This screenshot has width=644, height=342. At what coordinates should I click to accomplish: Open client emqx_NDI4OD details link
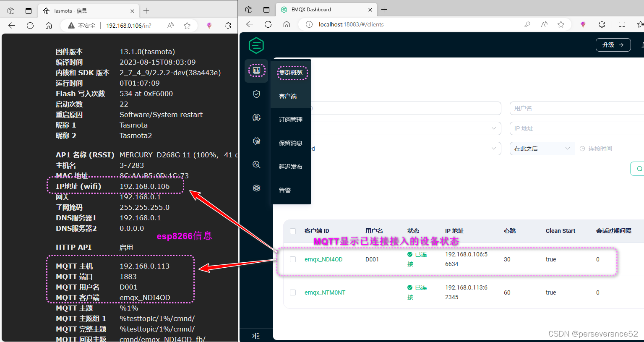pyautogui.click(x=323, y=259)
